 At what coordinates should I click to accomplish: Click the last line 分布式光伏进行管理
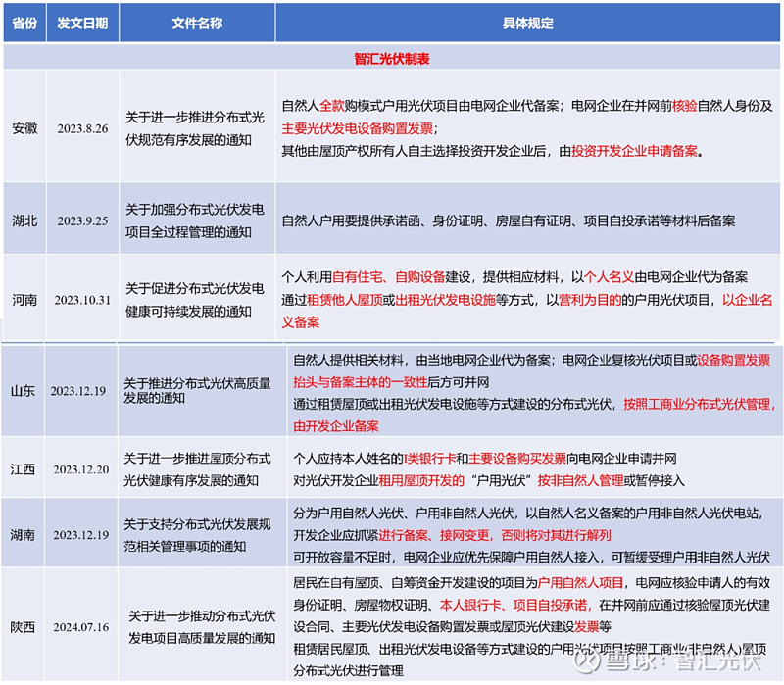(348, 670)
